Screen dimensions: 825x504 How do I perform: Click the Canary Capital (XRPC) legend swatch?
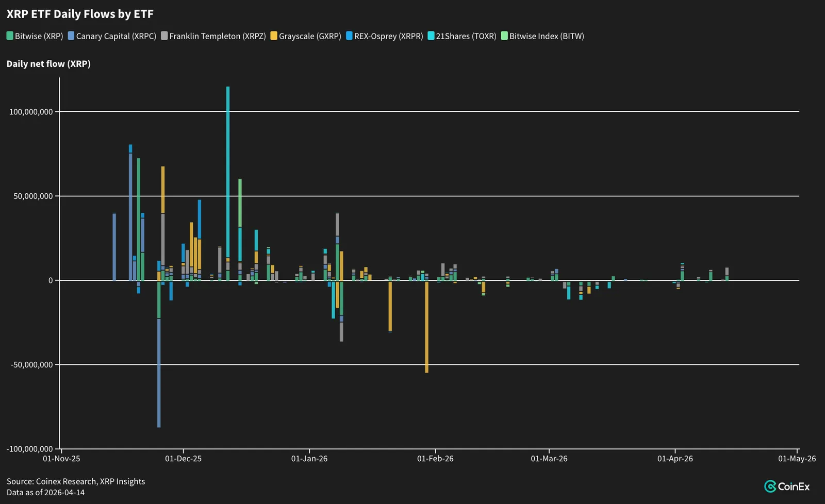click(x=71, y=36)
